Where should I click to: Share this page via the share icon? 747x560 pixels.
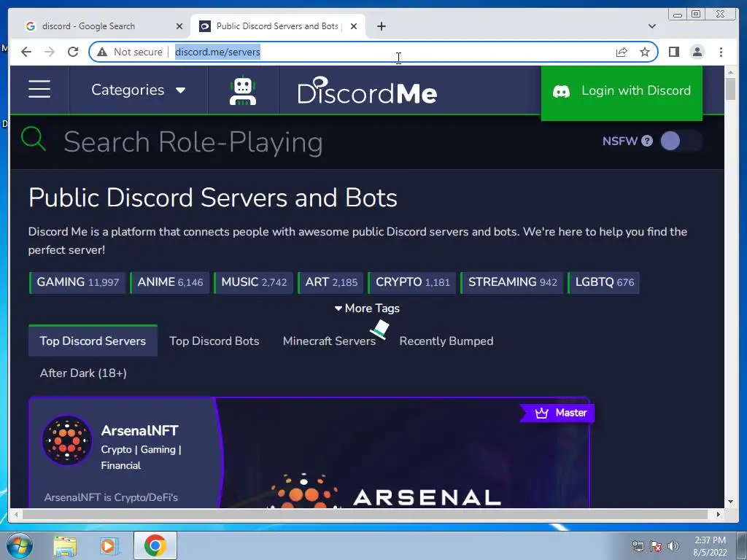[622, 52]
